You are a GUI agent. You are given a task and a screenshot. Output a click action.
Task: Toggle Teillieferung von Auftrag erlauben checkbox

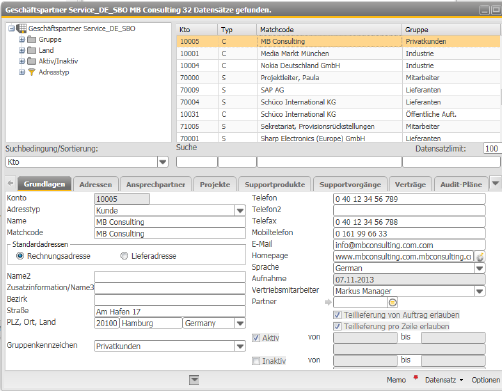pyautogui.click(x=337, y=315)
